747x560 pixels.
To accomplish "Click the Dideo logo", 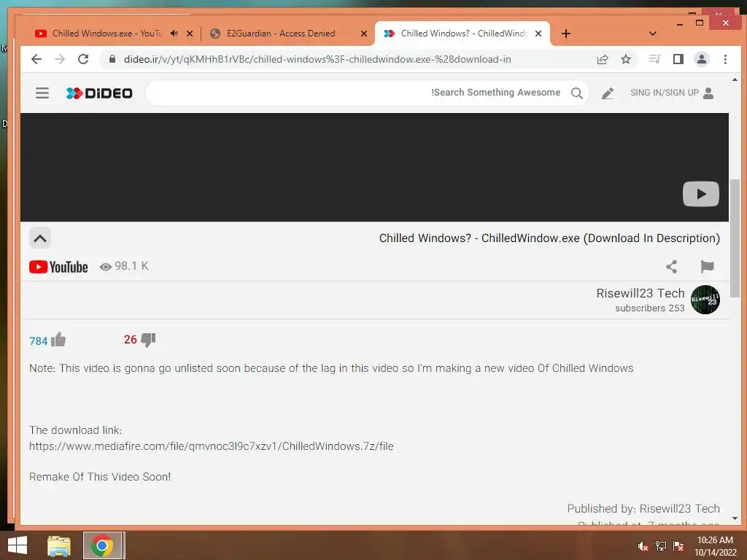I will [x=99, y=93].
